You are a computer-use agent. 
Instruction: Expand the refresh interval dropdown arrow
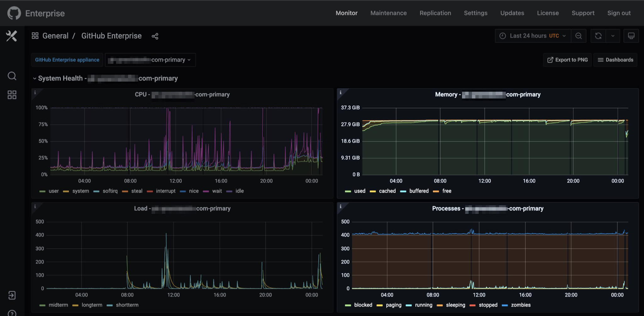coord(613,36)
